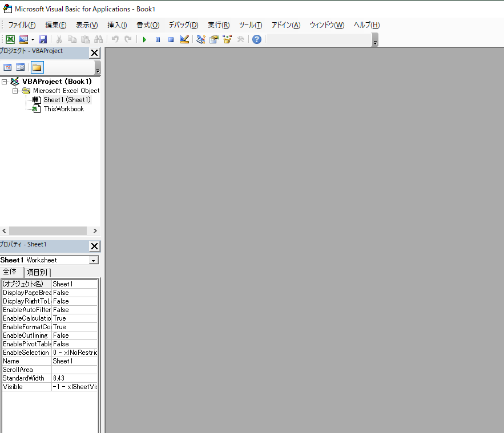Viewport: 504px width, 433px height.
Task: Open the デバッグ(D) menu
Action: tap(184, 25)
